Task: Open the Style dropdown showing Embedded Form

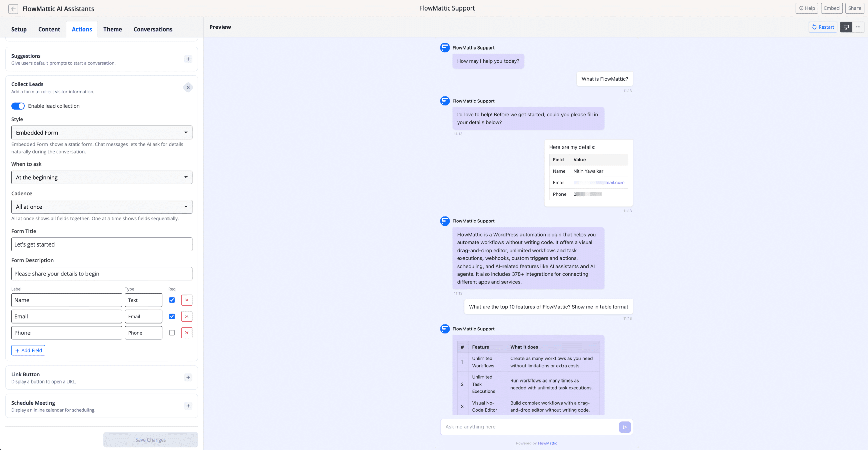Action: pos(101,132)
